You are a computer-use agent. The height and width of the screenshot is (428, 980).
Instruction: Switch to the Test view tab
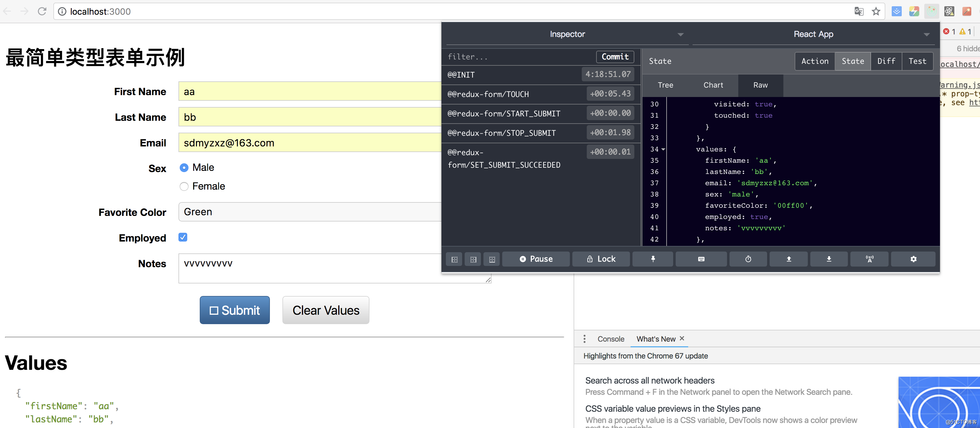(x=917, y=61)
